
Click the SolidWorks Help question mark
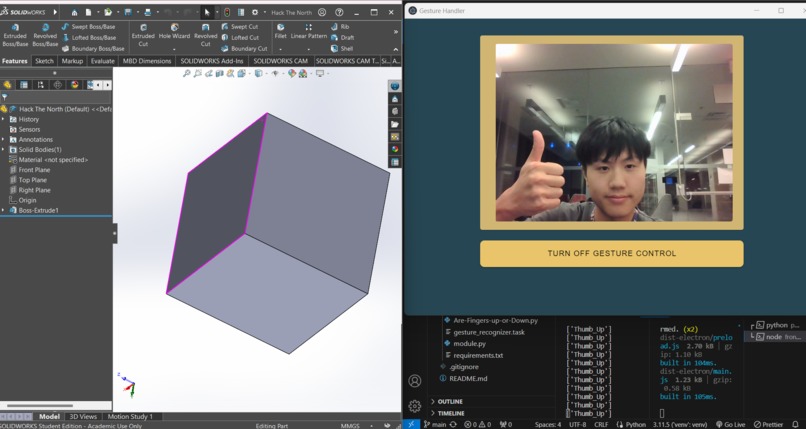339,12
